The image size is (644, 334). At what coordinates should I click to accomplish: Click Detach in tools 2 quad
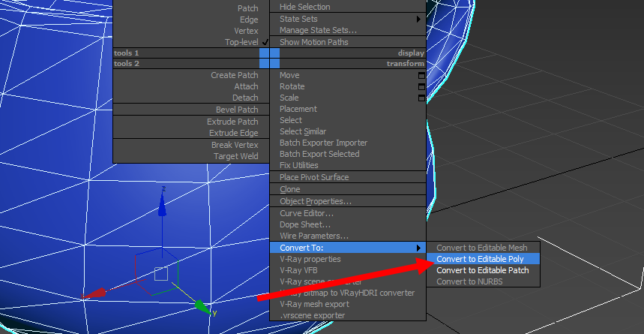[245, 98]
